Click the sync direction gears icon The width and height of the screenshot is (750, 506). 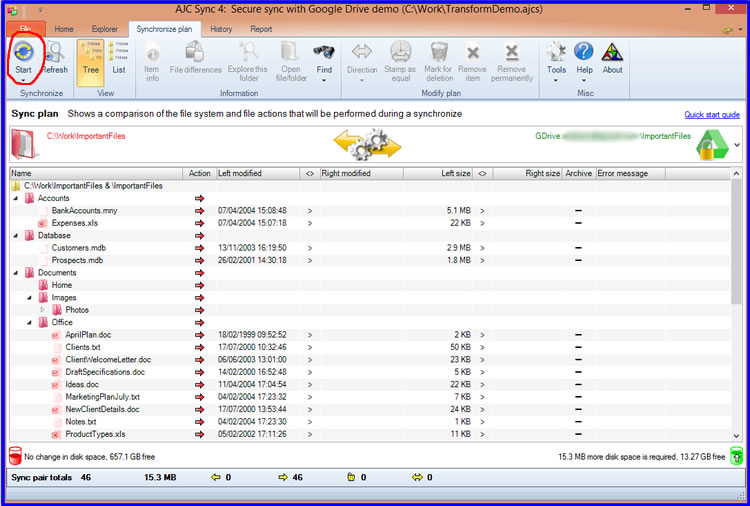pos(367,144)
